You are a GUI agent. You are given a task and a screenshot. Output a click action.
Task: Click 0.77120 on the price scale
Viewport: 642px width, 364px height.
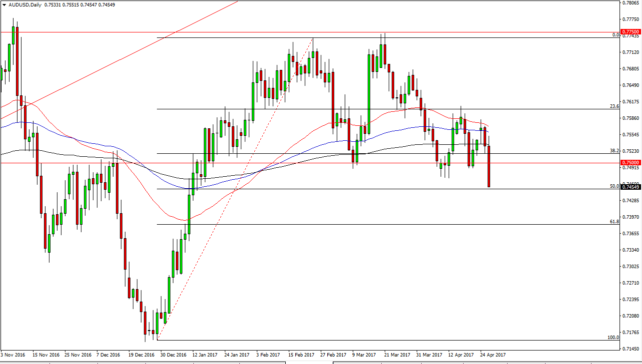coord(631,52)
